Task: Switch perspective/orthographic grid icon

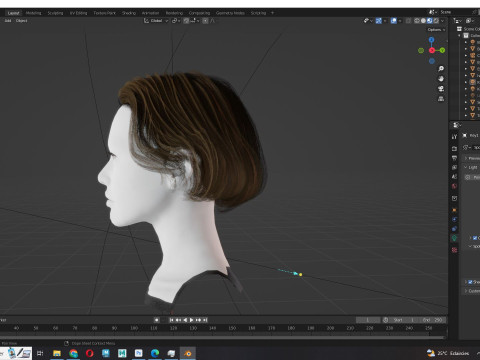Action: [x=441, y=99]
